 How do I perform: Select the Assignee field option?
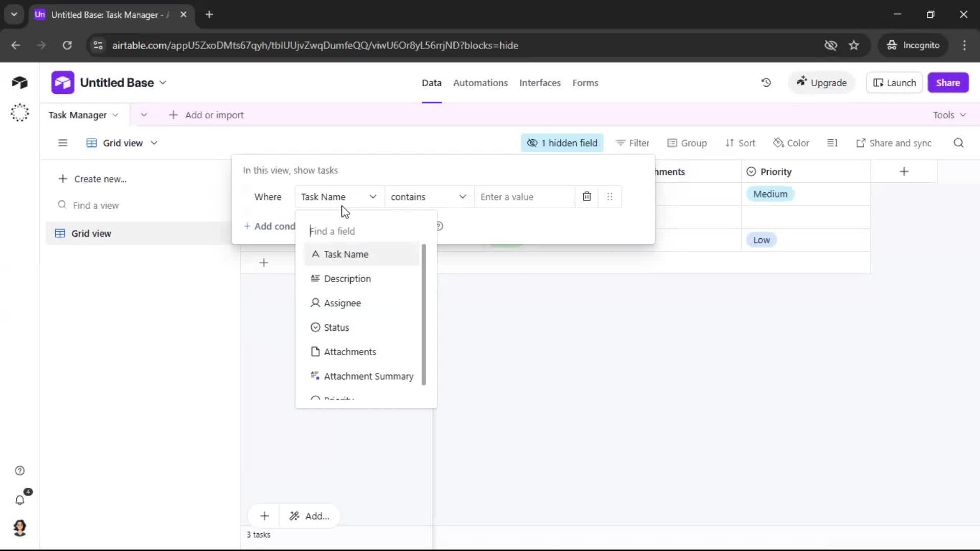(x=362, y=303)
